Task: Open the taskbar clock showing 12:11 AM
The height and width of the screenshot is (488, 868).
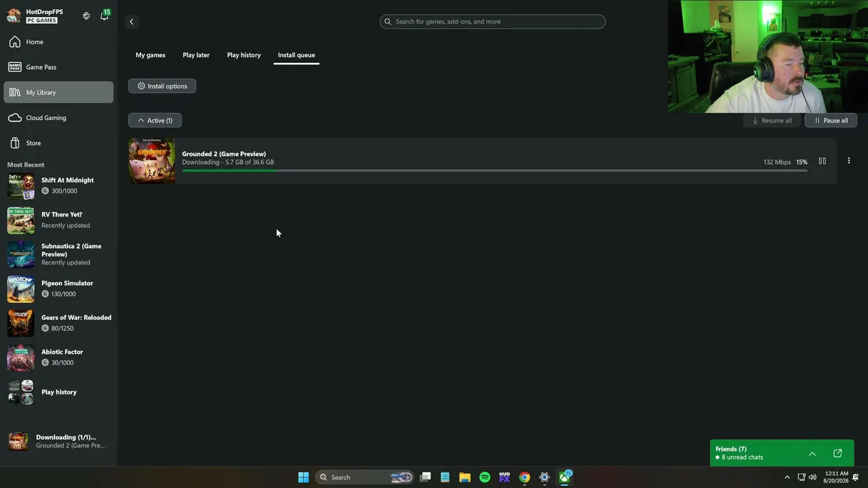Action: (837, 477)
